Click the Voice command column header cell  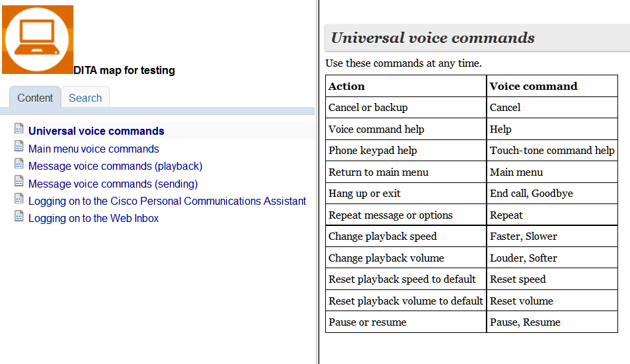552,86
